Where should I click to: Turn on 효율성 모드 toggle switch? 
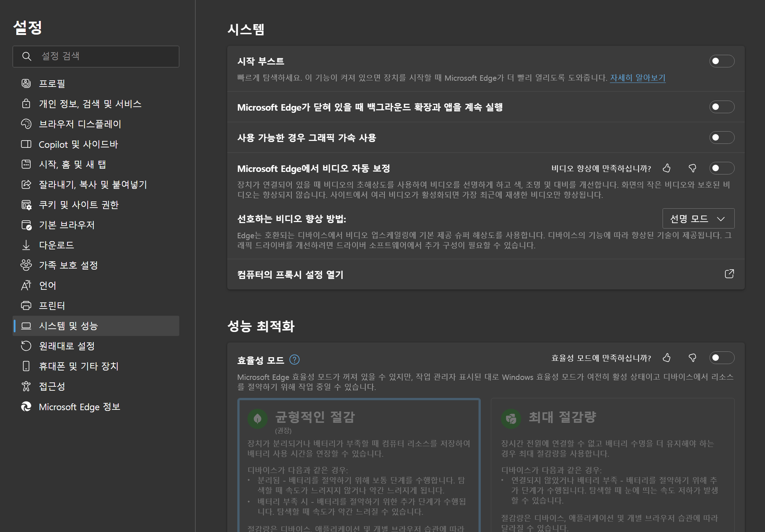pos(721,358)
